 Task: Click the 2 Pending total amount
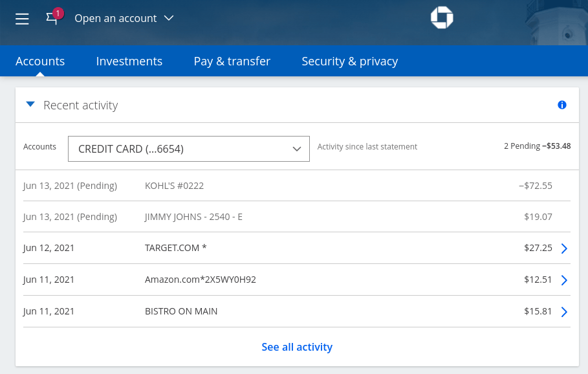pos(537,146)
